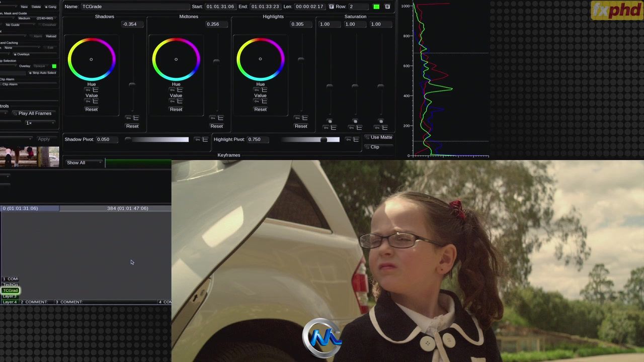The height and width of the screenshot is (362, 644).
Task: Click the Shadow Pivot keyframe key icon
Action: pyautogui.click(x=197, y=139)
